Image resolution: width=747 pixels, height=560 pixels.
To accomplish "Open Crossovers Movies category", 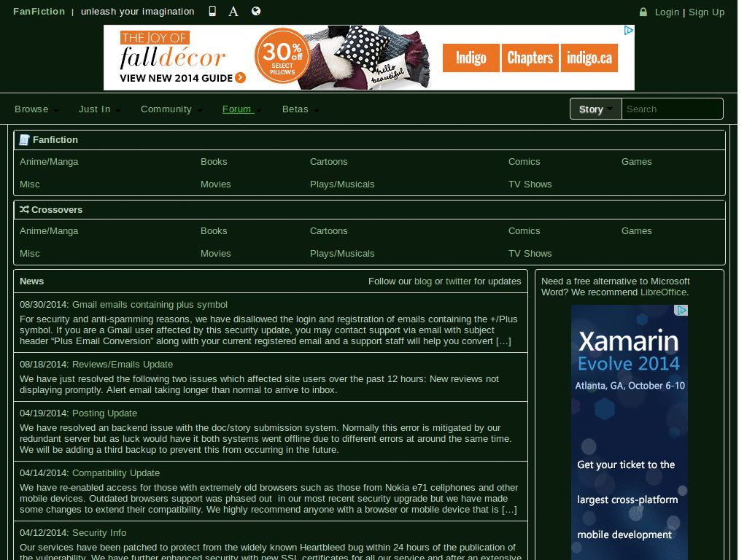I will 215,254.
